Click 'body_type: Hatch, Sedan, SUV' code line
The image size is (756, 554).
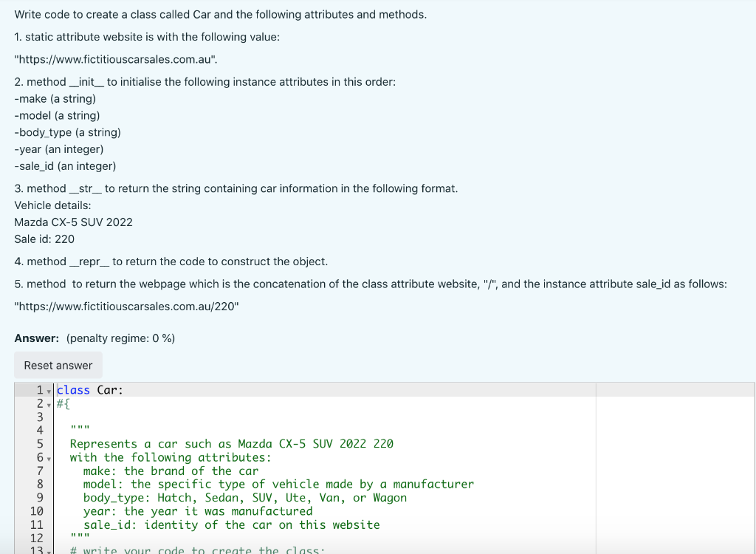coord(245,498)
